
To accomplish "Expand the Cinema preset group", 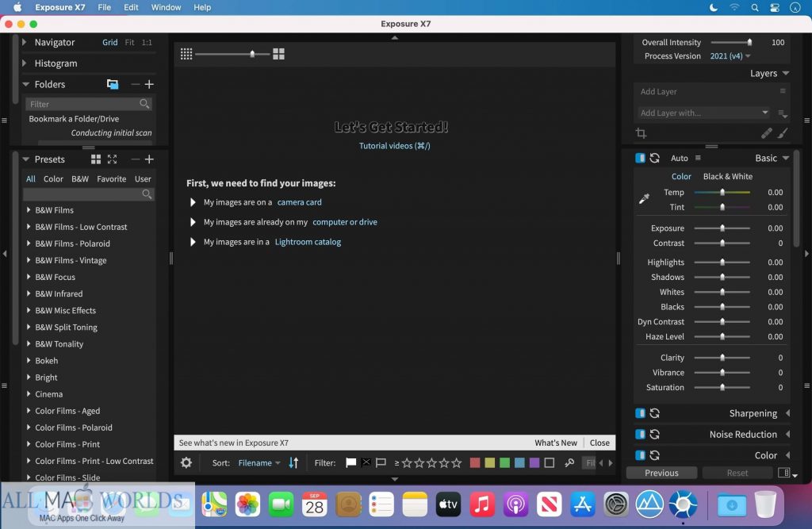I will pyautogui.click(x=29, y=393).
